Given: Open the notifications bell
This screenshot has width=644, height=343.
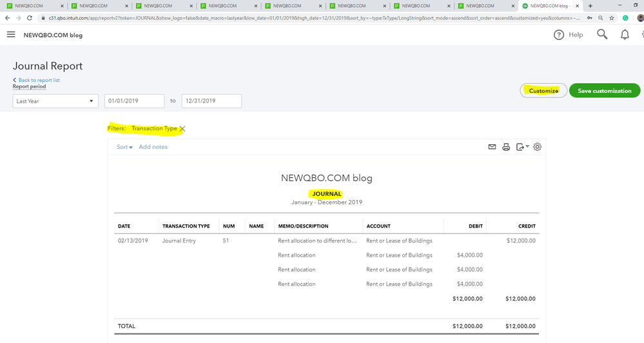Looking at the screenshot, I should coord(625,35).
